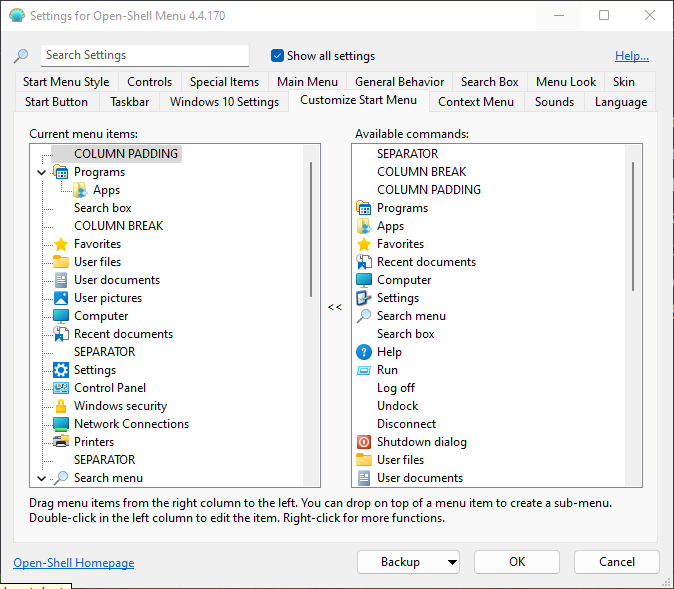Click Apps icon in Available commands
Image resolution: width=674 pixels, height=589 pixels.
364,226
